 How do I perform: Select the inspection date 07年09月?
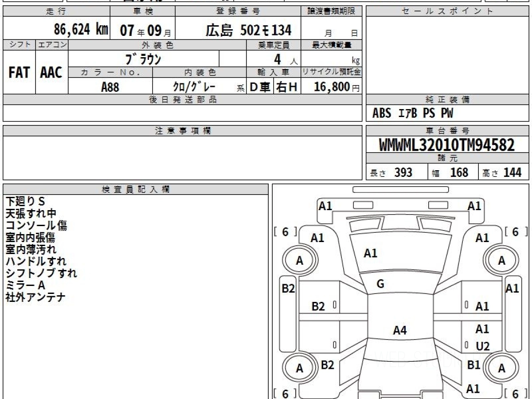[x=145, y=31]
